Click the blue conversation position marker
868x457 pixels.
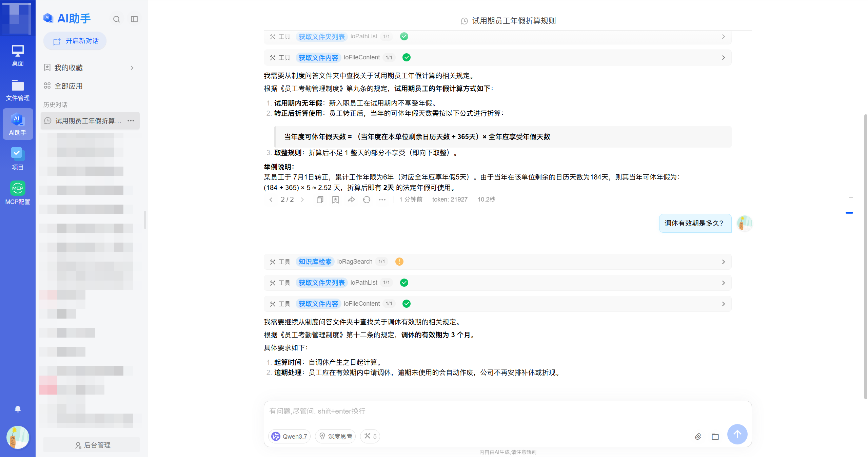[x=849, y=213]
